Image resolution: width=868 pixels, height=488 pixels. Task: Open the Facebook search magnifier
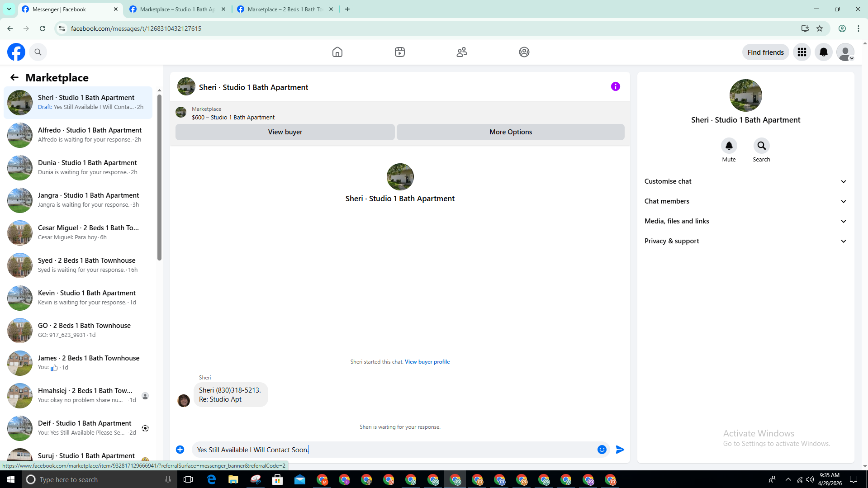coord(38,52)
